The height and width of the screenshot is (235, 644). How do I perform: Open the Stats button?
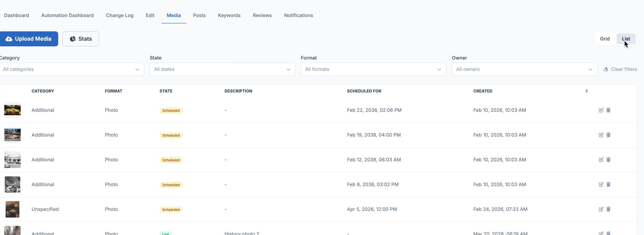[x=80, y=39]
